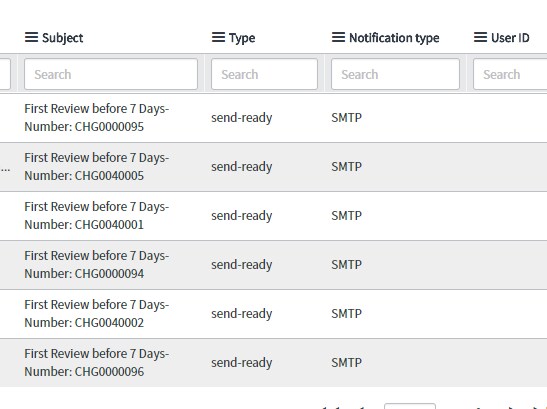
Task: Focus the User ID search field
Action: click(510, 74)
